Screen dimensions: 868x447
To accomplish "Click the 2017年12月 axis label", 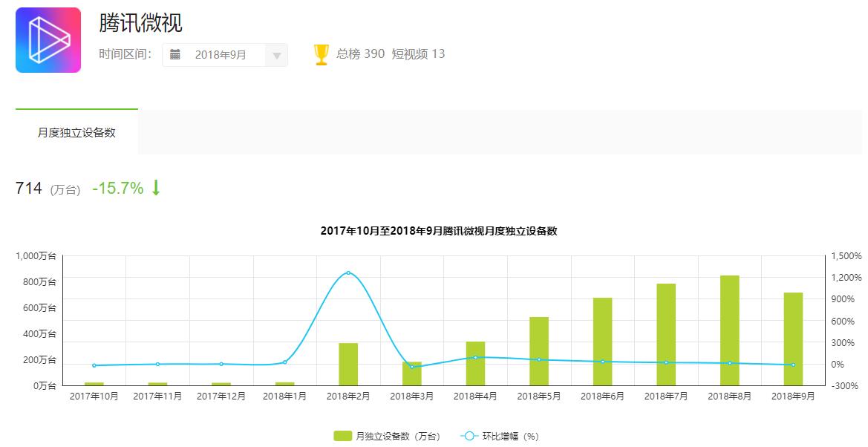I will [221, 397].
